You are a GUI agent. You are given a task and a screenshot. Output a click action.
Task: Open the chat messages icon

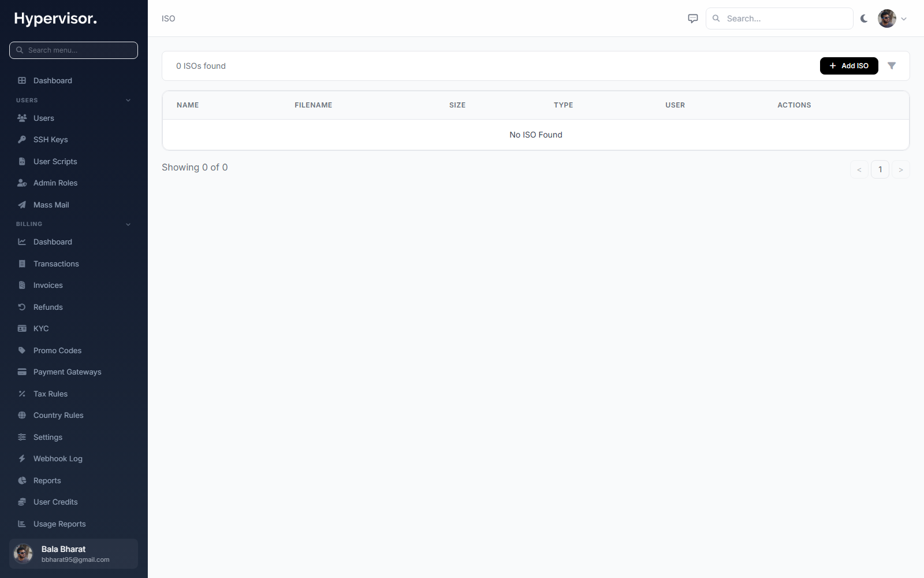pos(693,18)
